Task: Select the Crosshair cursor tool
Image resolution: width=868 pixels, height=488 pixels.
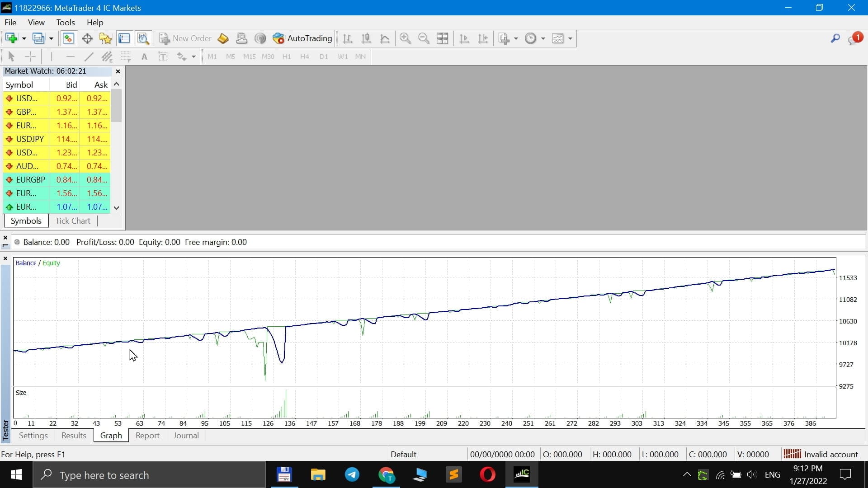Action: (x=30, y=56)
